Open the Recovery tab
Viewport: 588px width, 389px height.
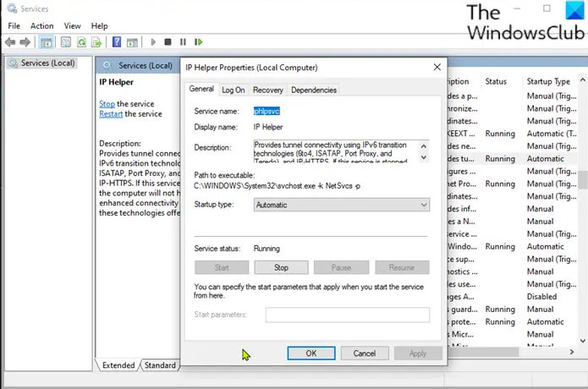pos(267,90)
